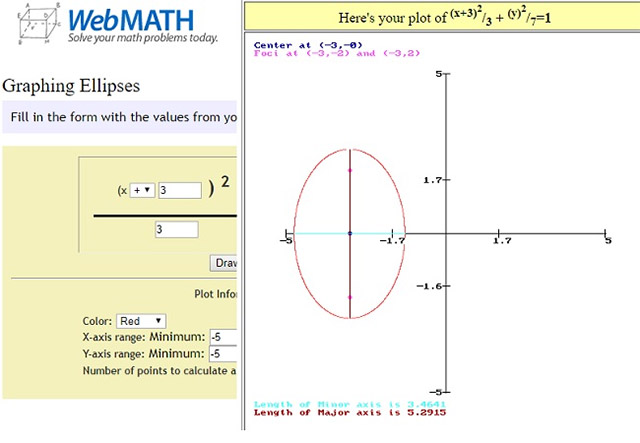The height and width of the screenshot is (443, 640).
Task: Open the plus/minus sign dropdown after x
Action: [x=142, y=190]
